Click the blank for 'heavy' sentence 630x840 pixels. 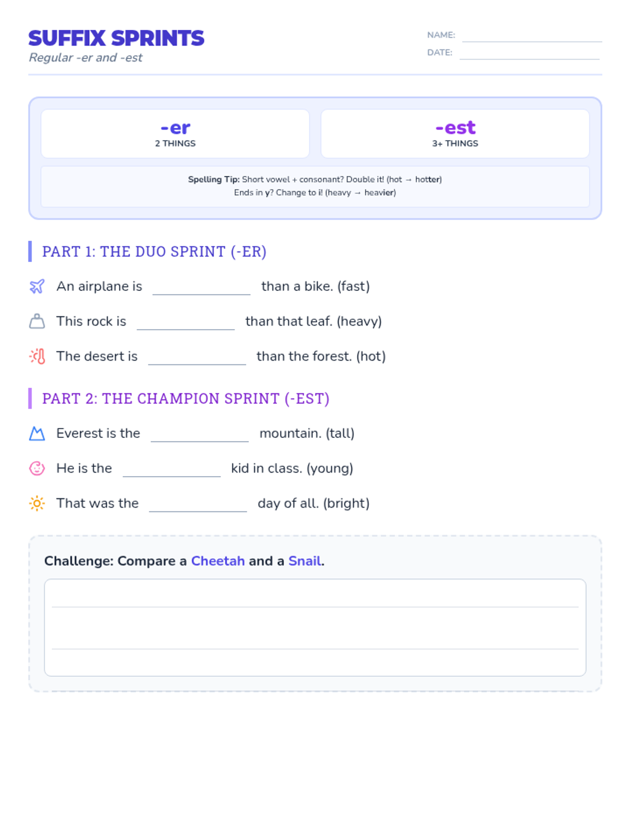(185, 323)
